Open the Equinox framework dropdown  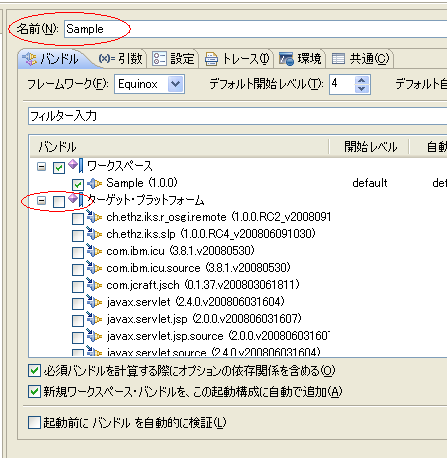[176, 84]
